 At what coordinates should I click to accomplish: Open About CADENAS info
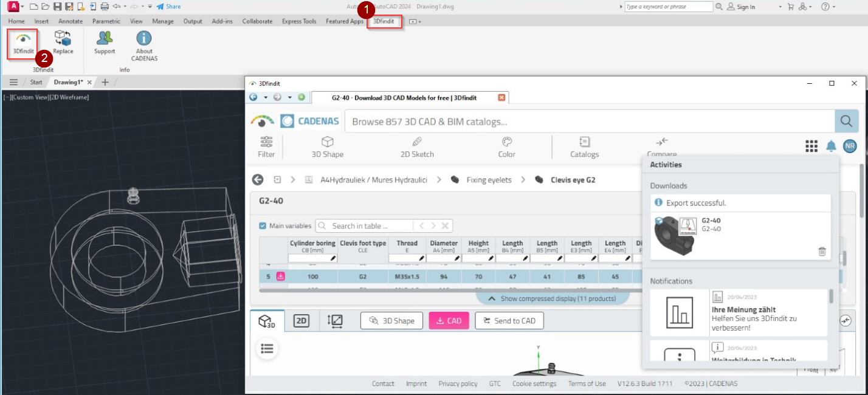pyautogui.click(x=144, y=46)
